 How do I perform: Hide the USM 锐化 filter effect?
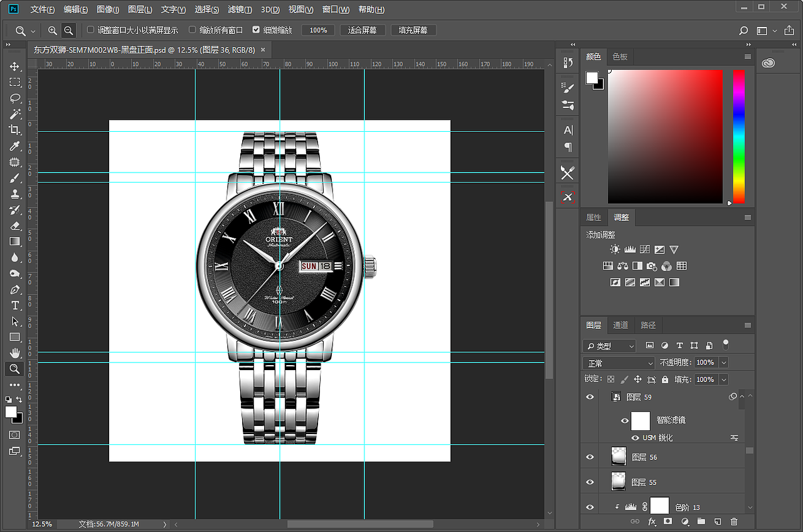(x=635, y=438)
